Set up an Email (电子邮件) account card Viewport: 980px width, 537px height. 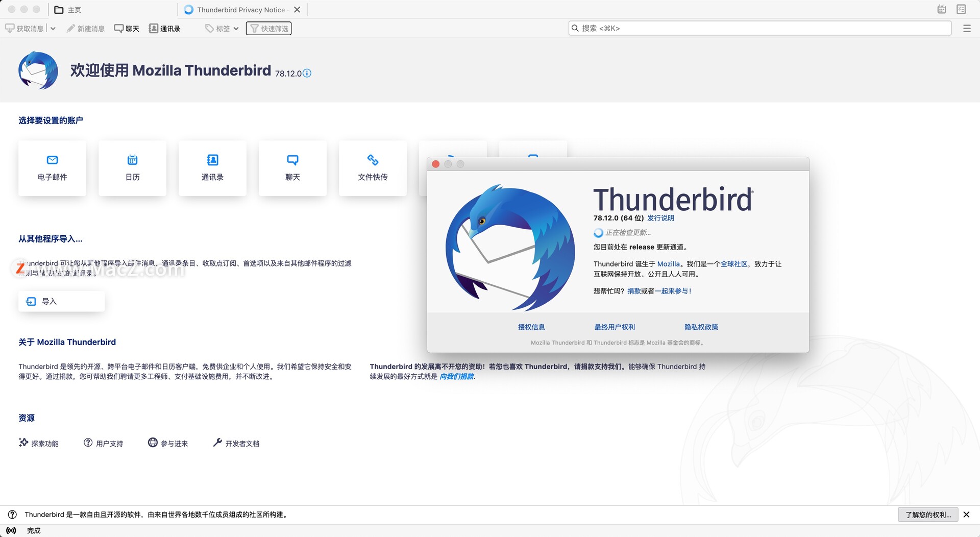point(52,168)
